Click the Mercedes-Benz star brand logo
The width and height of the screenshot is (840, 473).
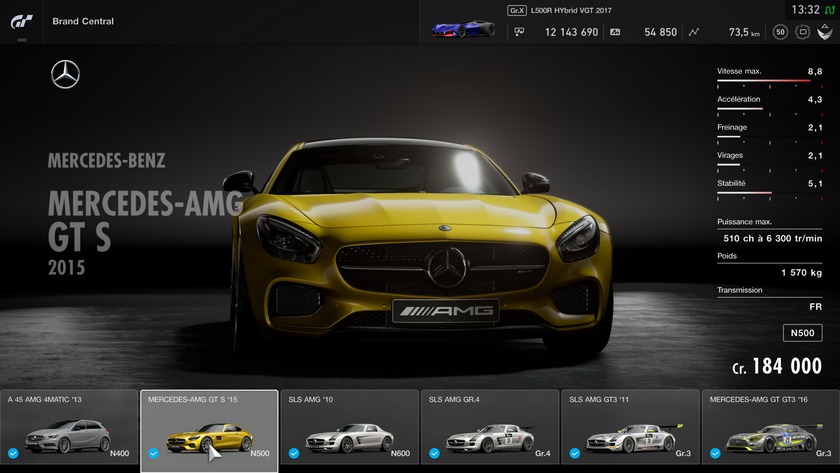click(66, 74)
